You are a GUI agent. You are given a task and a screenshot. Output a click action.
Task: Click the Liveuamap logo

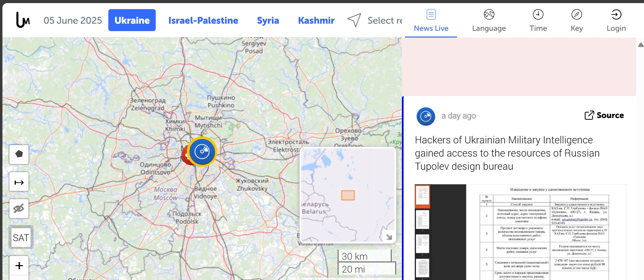pos(23,20)
